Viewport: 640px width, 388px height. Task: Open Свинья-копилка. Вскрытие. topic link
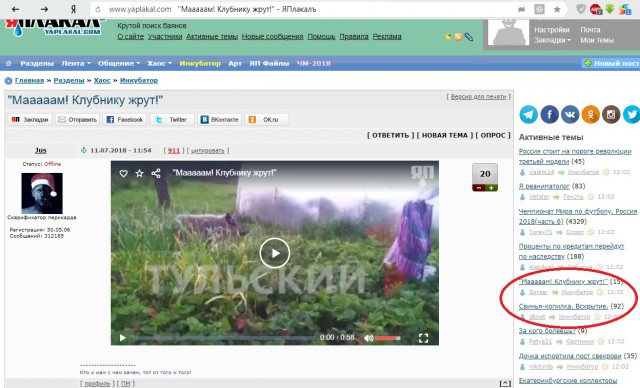tap(563, 306)
